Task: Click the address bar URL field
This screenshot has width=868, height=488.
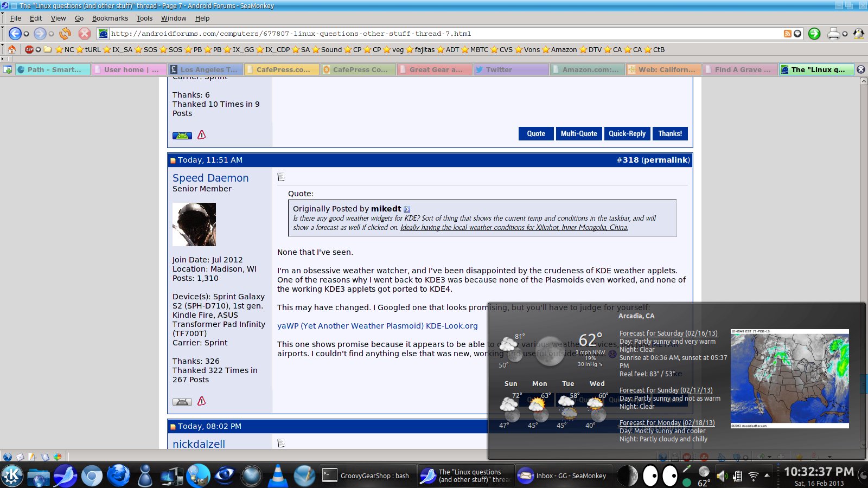Action: (434, 34)
